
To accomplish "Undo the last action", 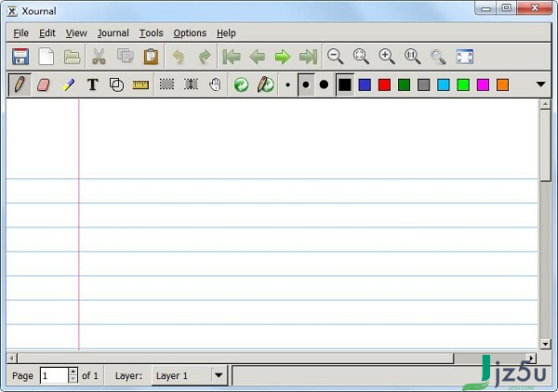I will pos(179,57).
